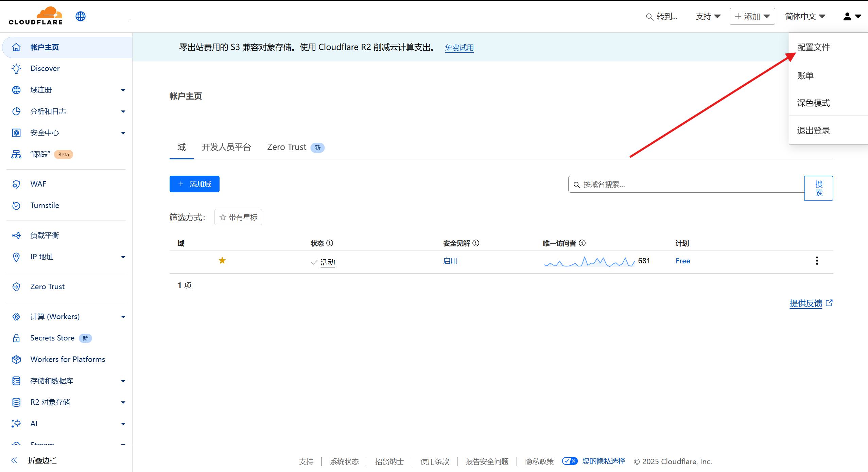Screen dimensions: 868x472
Task: Click the R2 对象存储 database icon
Action: click(x=16, y=402)
